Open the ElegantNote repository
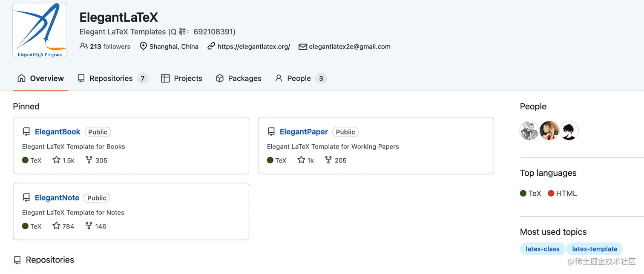 (57, 198)
